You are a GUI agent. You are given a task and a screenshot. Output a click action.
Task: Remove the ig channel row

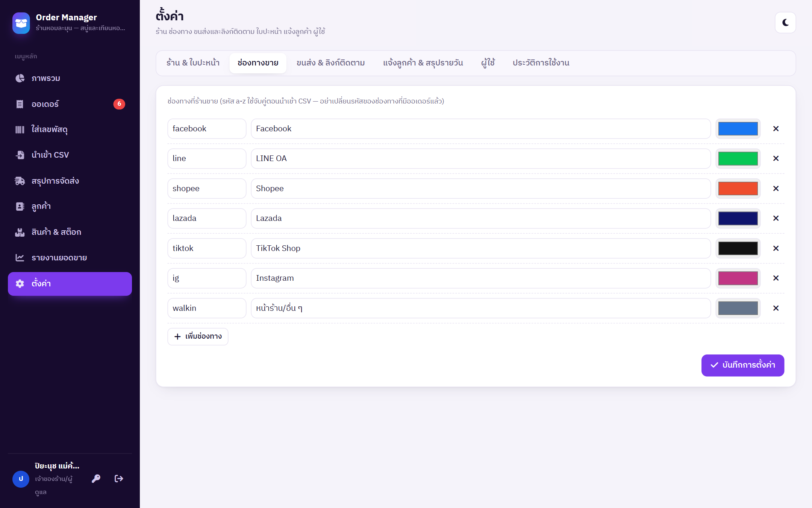pos(776,278)
